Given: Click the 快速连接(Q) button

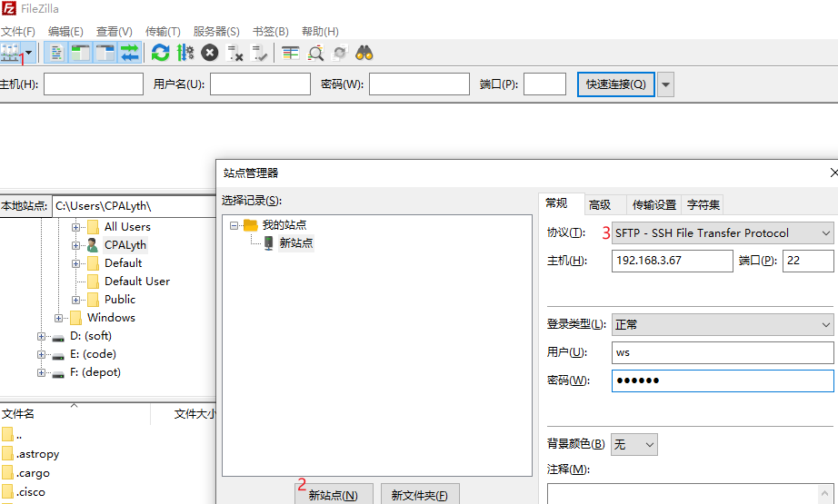Looking at the screenshot, I should (x=615, y=84).
